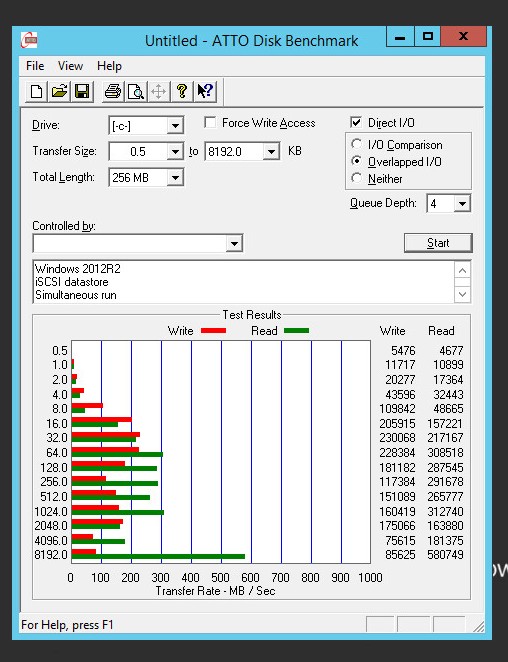Click the read value 163880
The image size is (508, 662).
(x=445, y=526)
